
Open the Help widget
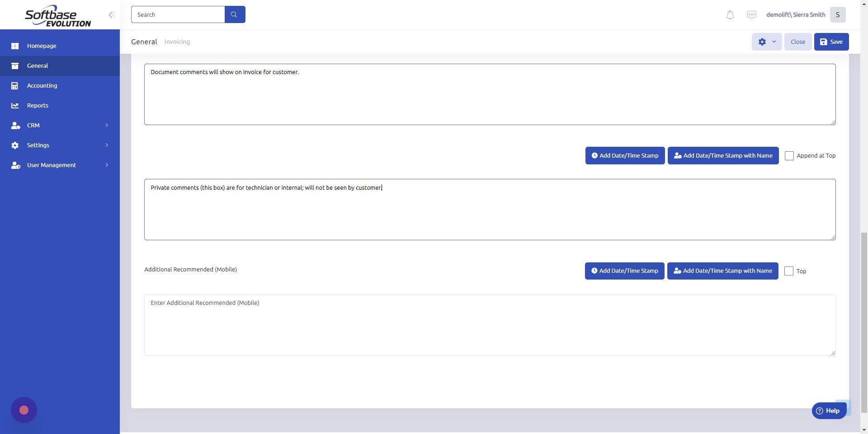pos(829,411)
